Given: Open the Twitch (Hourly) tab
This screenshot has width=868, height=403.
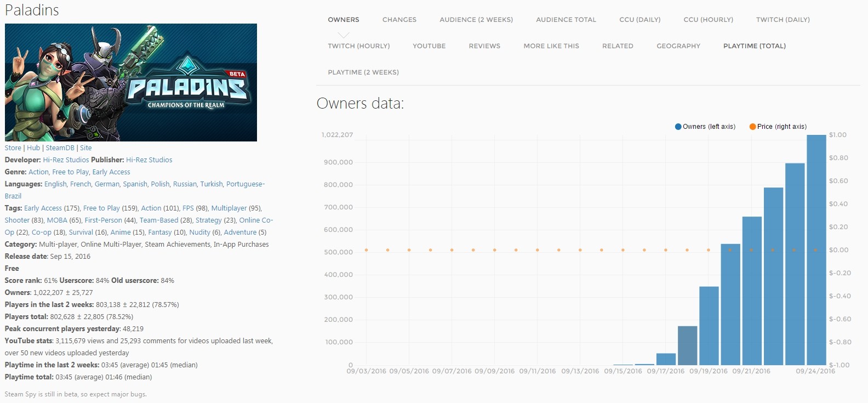Looking at the screenshot, I should click(359, 46).
